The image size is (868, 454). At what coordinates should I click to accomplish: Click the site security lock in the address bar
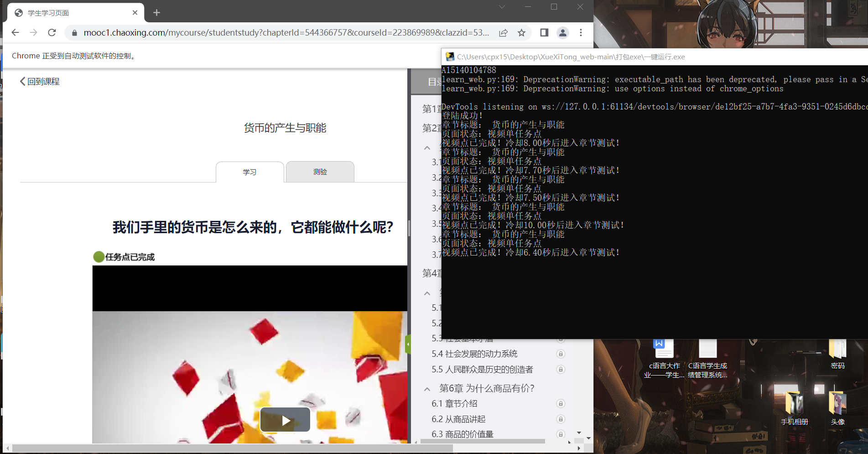click(x=73, y=32)
